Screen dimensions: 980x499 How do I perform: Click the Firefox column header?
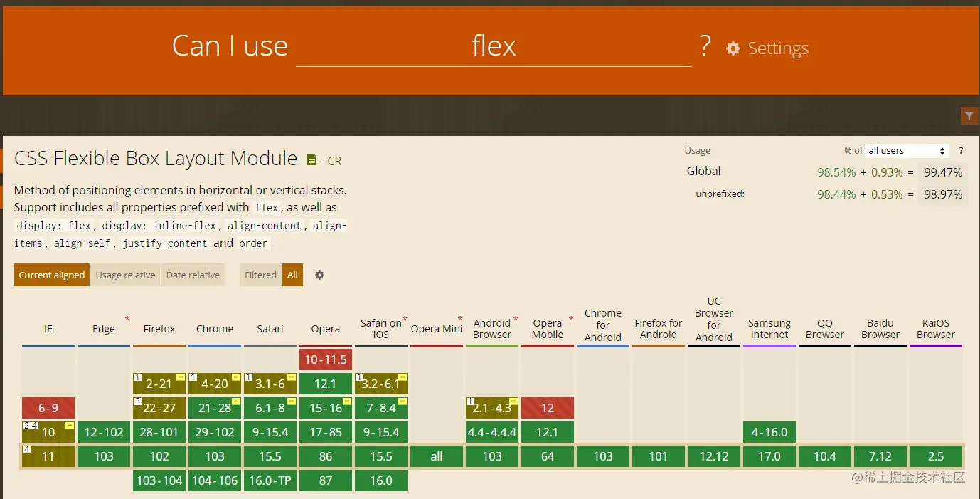[159, 329]
